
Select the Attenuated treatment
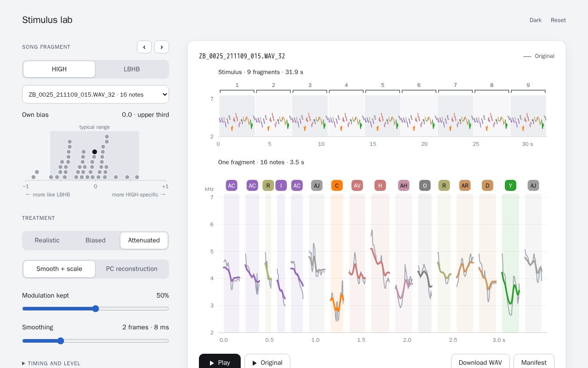(144, 240)
